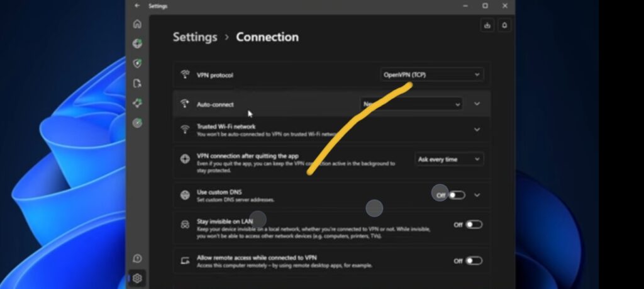644x289 pixels.
Task: Click the VPN connection after quitting icon
Action: tap(186, 159)
